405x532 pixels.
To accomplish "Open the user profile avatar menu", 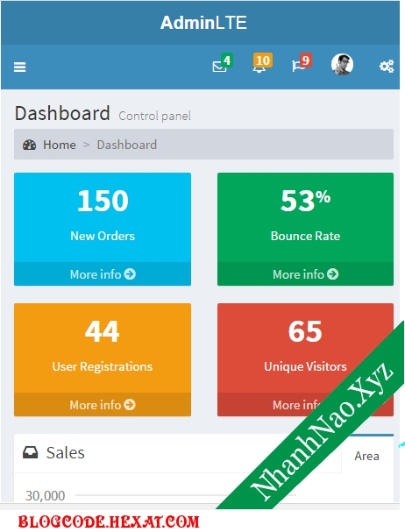I will point(342,64).
